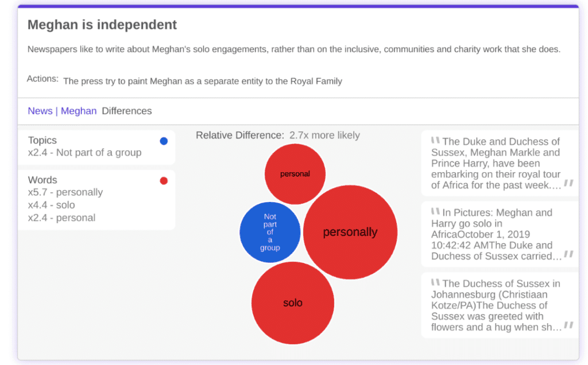Click the blue dot beside Topics
The width and height of the screenshot is (588, 365).
tap(164, 141)
